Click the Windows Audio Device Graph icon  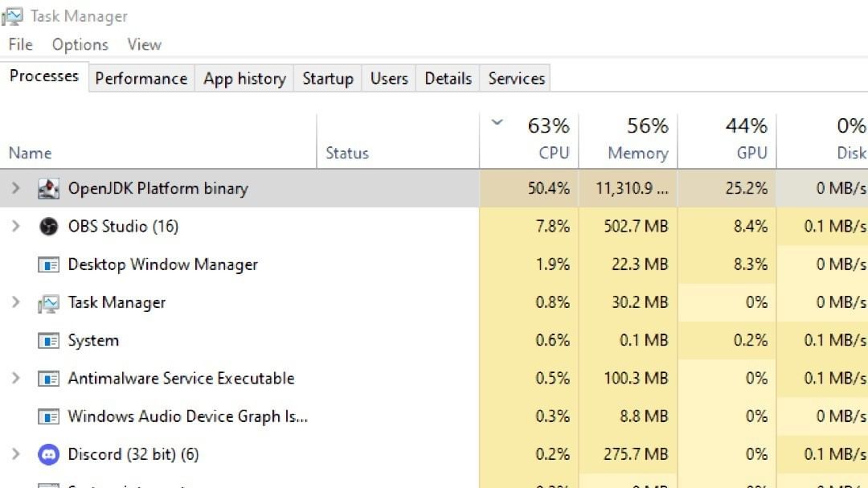pyautogui.click(x=49, y=417)
